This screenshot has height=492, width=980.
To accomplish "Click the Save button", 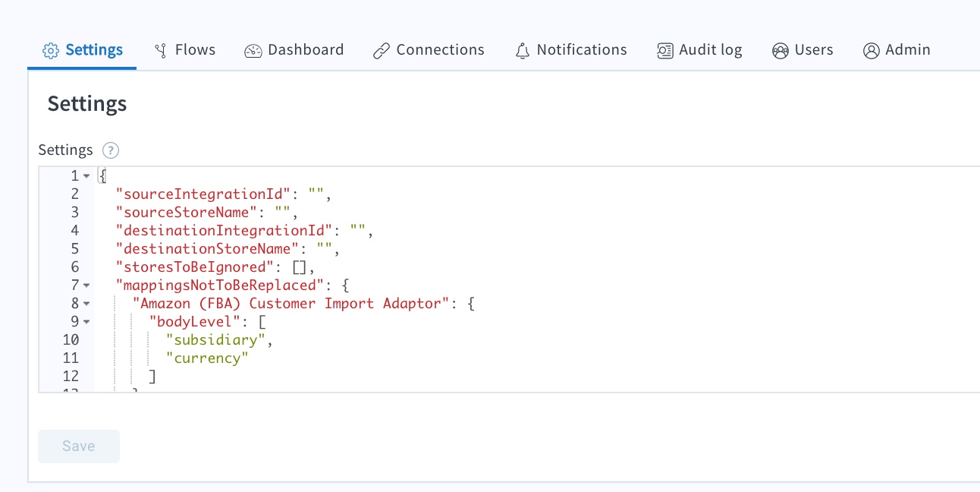I will tap(78, 446).
